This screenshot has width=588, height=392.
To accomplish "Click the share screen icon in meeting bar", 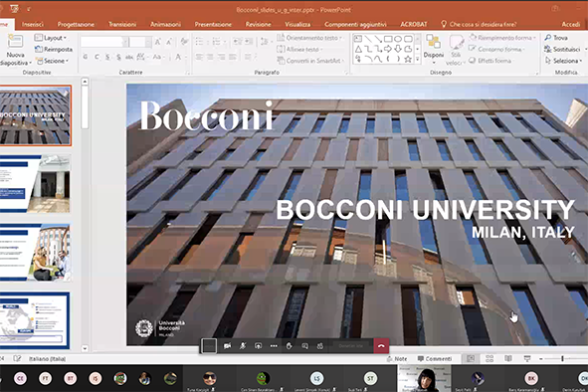I will [258, 345].
